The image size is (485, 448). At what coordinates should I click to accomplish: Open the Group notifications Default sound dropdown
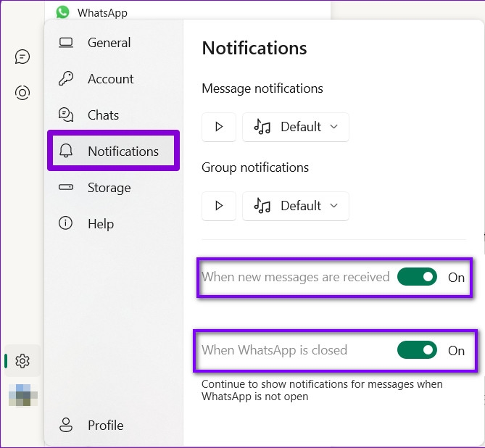coord(296,206)
